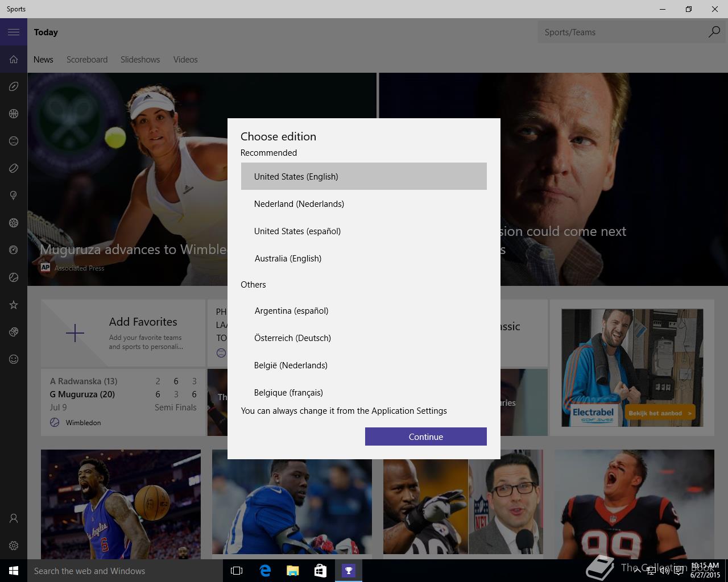
Task: Select the News tab
Action: click(x=43, y=60)
